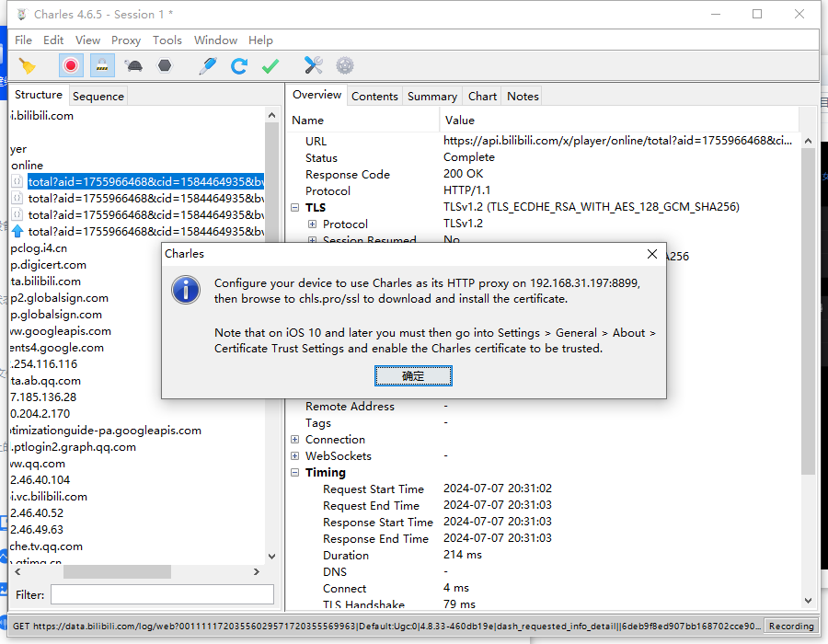The height and width of the screenshot is (644, 828).
Task: Open the View menu
Action: (x=87, y=40)
